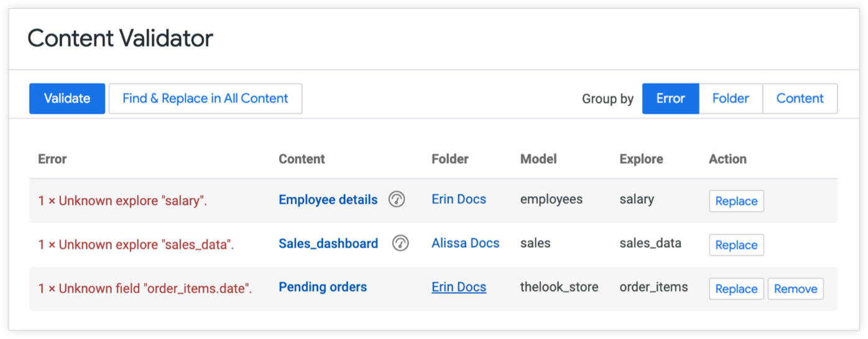Click Replace for the sales_data error

(x=736, y=245)
